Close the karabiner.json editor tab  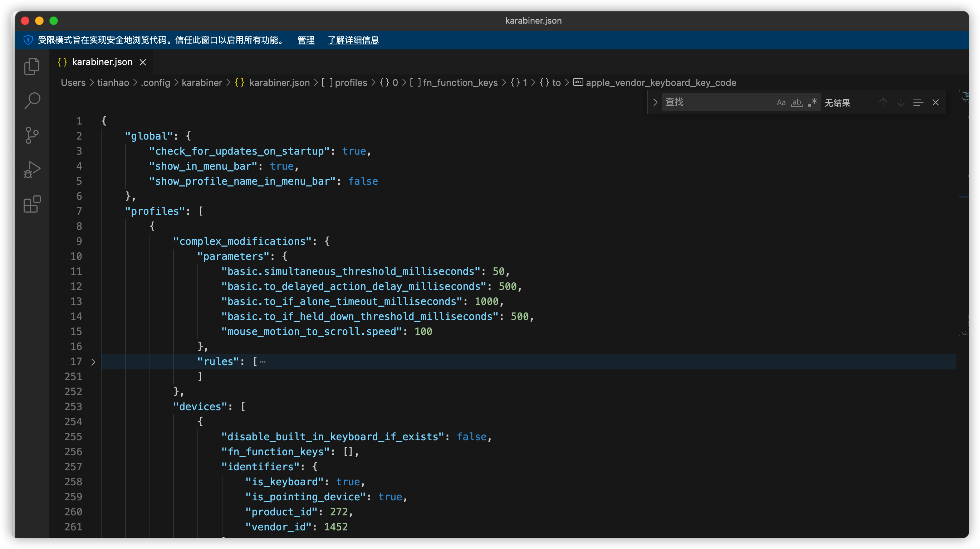(x=143, y=62)
